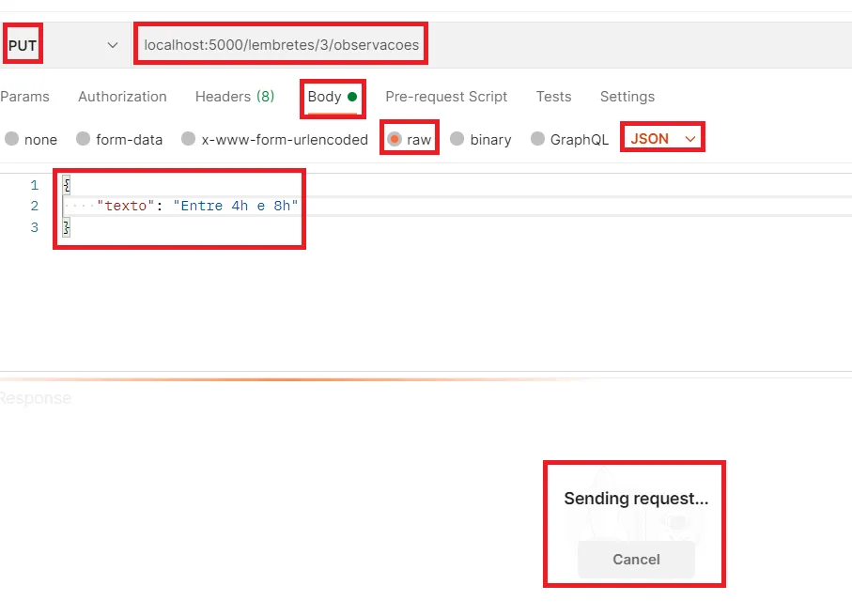
Task: Click the "texto" key in editor
Action: click(x=126, y=206)
